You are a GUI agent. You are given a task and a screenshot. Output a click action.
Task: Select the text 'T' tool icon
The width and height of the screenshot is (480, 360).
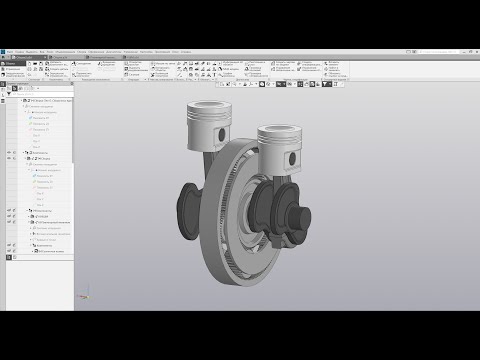(215, 75)
